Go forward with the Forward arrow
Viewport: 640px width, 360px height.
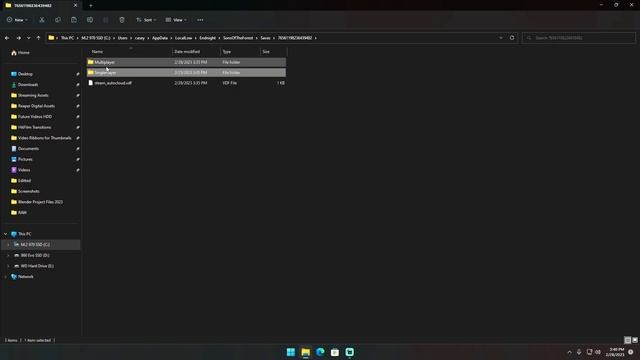pos(18,38)
